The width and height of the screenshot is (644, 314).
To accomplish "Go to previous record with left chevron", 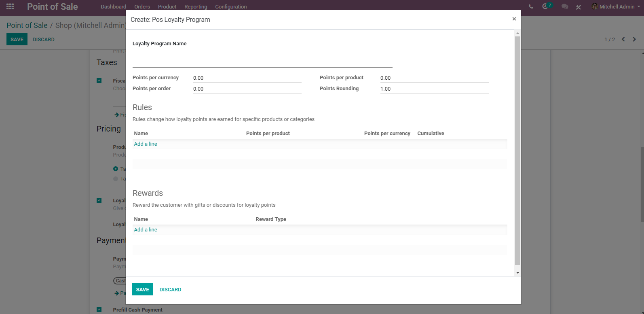I will (x=623, y=39).
